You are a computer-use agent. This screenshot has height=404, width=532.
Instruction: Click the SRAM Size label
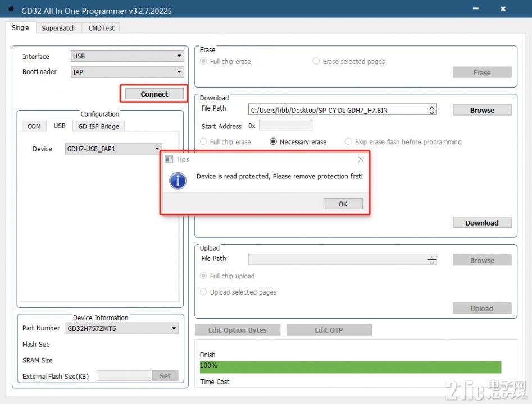pos(37,360)
